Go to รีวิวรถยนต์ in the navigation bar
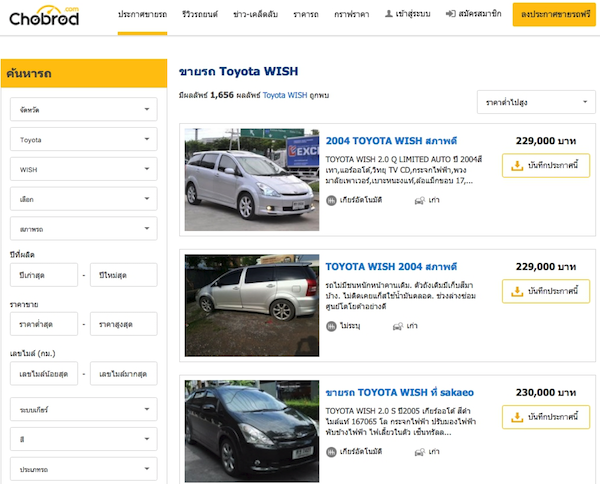This screenshot has width=600, height=484. [x=200, y=14]
